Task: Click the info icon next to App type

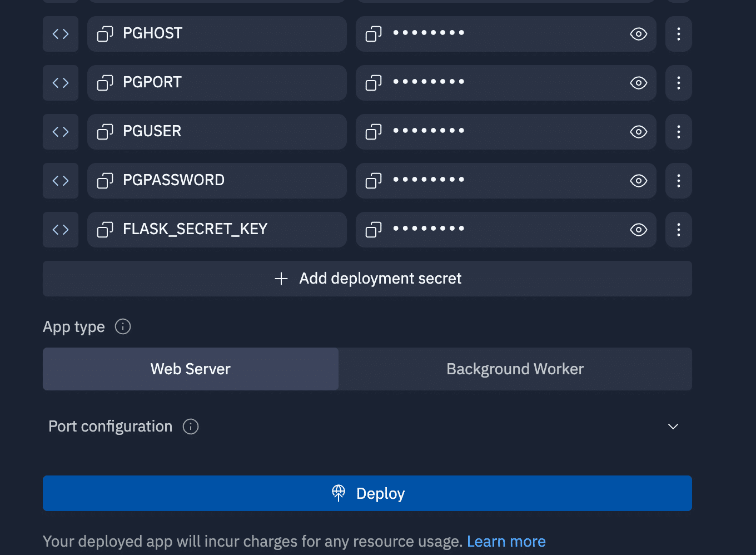Action: click(x=123, y=326)
